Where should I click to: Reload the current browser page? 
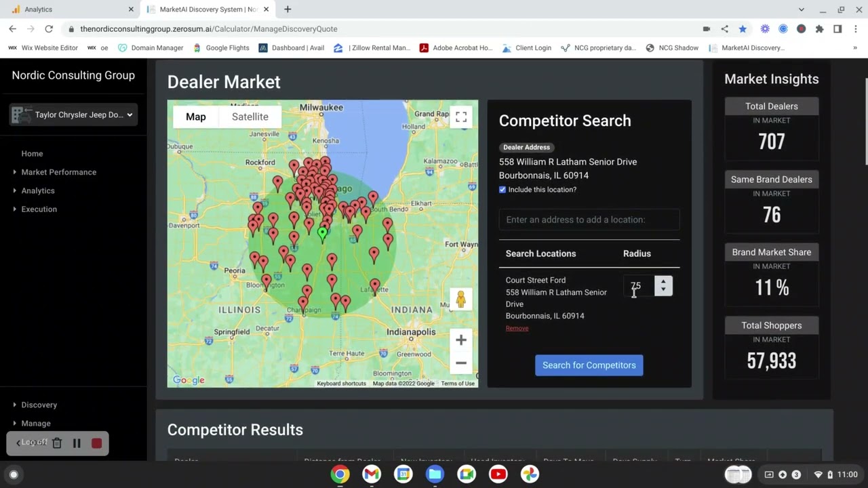tap(49, 28)
